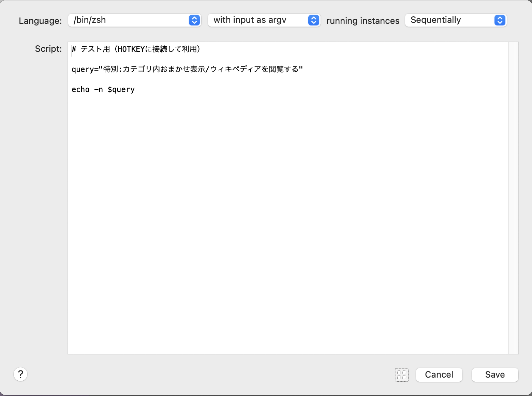Click the 'Language:' label
Viewport: 532px width, 396px height.
40,21
